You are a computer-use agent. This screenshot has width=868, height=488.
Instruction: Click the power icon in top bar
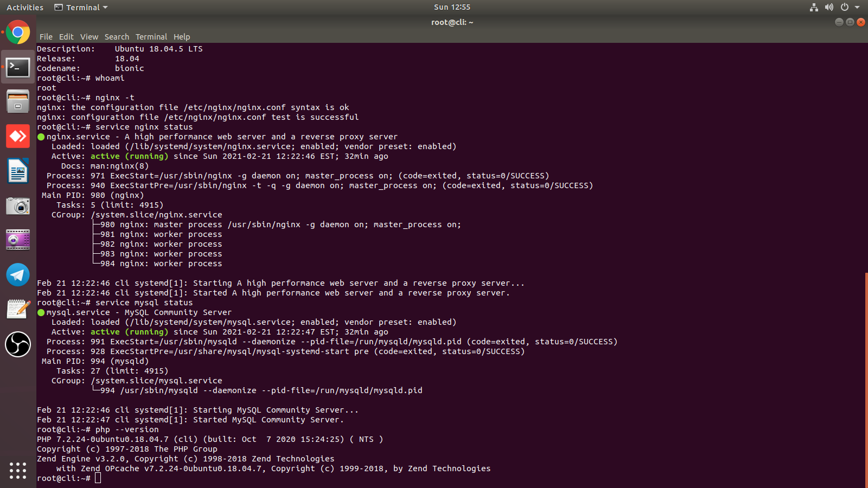[x=844, y=7]
